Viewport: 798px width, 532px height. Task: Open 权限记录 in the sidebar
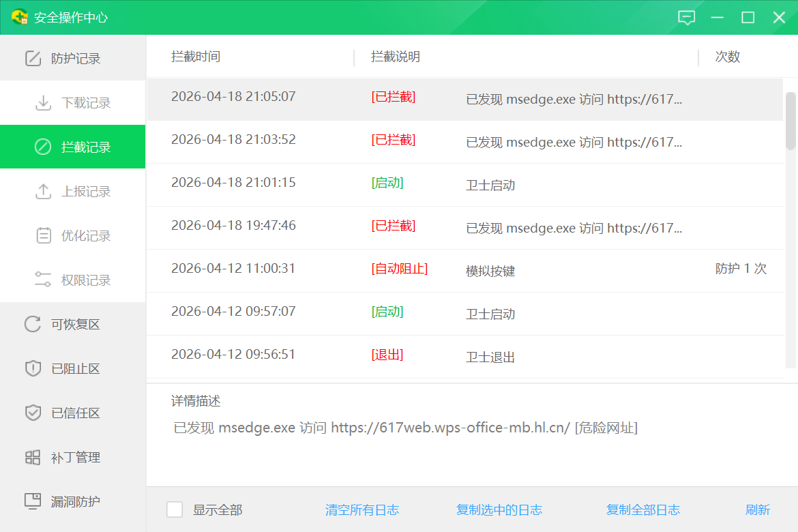pyautogui.click(x=73, y=280)
